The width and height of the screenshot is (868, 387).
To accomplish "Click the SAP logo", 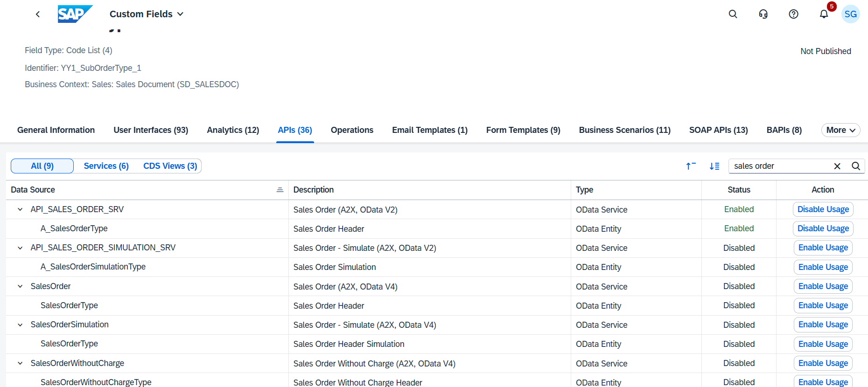I will [x=75, y=14].
